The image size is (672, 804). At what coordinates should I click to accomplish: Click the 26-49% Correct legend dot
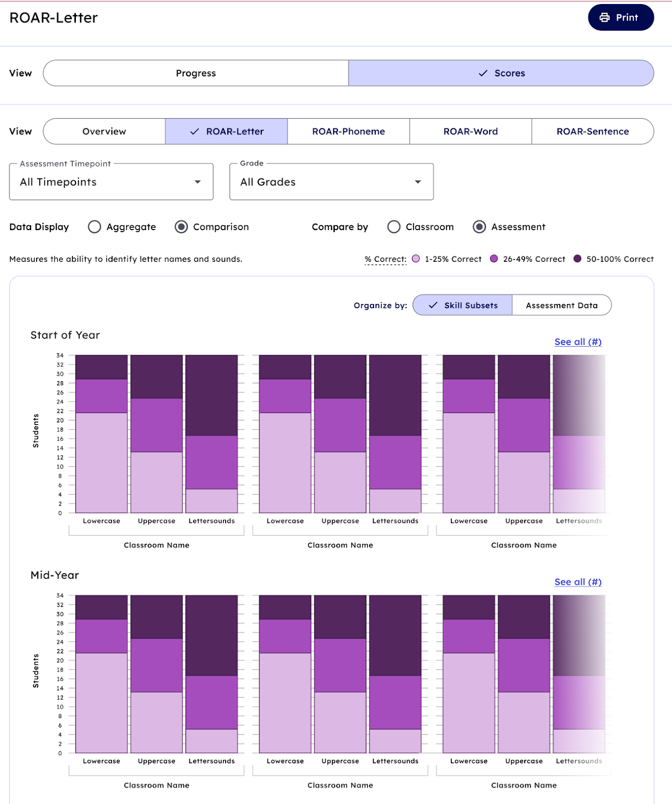494,259
